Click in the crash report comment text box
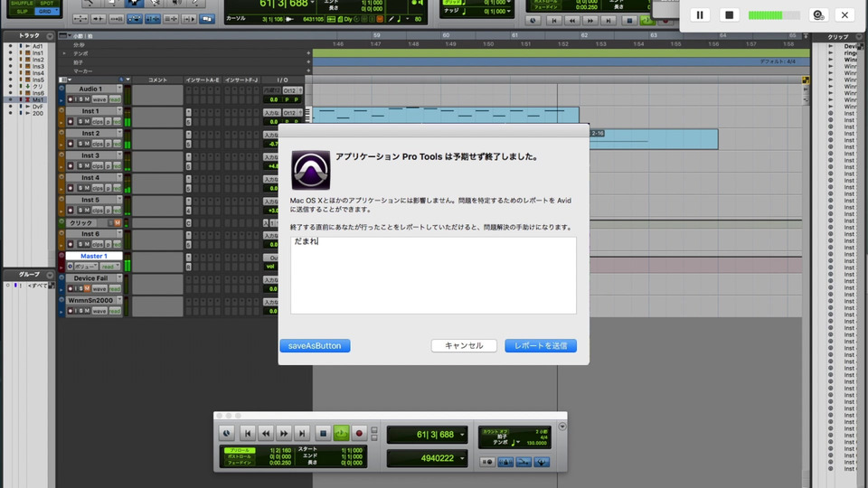Image resolution: width=868 pixels, height=488 pixels. tap(433, 275)
